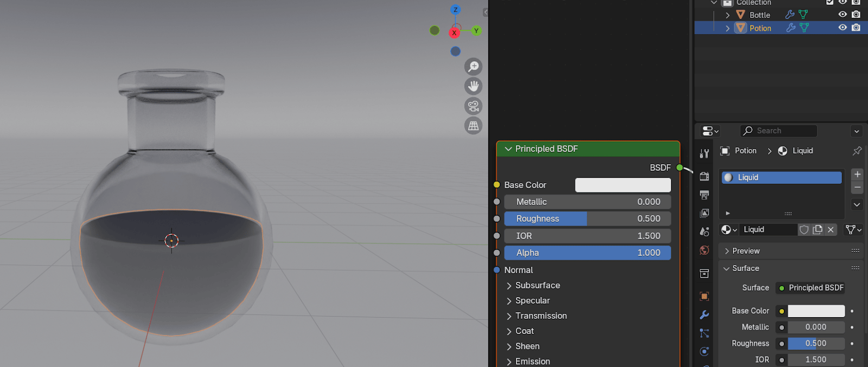Click Base Color swatch in node

click(622, 185)
